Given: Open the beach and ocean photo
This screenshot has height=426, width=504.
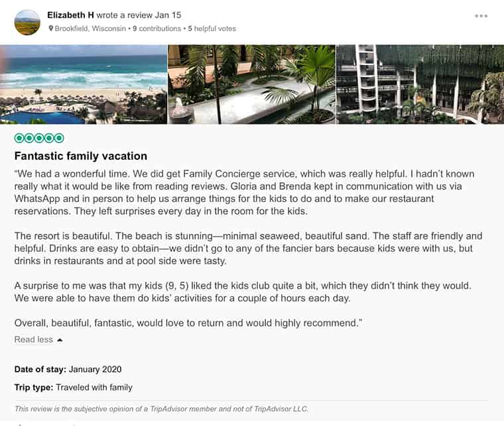Looking at the screenshot, I should 84,84.
